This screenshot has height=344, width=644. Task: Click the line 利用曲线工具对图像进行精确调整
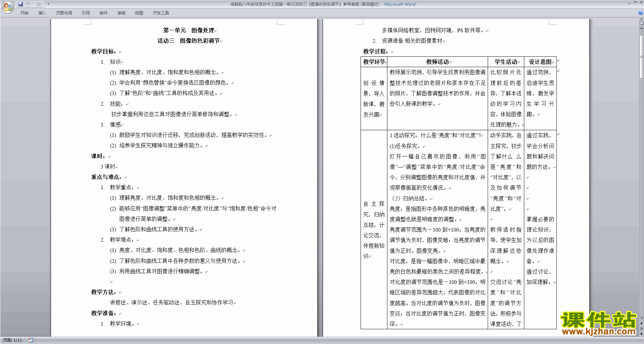[x=161, y=271]
